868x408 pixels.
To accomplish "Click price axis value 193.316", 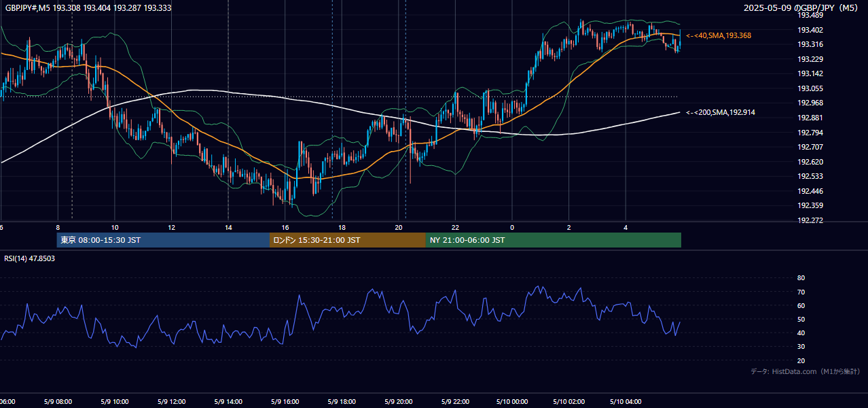I will [x=810, y=44].
